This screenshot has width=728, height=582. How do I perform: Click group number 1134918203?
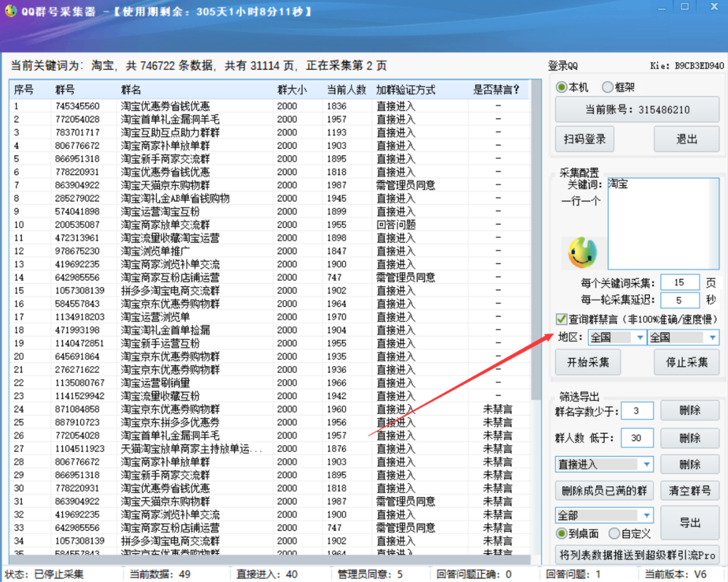pyautogui.click(x=80, y=317)
